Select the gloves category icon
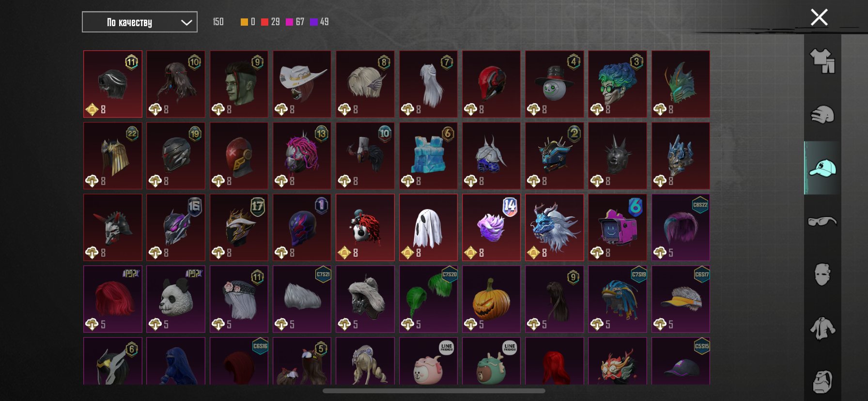Viewport: 868px width, 401px height. [822, 115]
